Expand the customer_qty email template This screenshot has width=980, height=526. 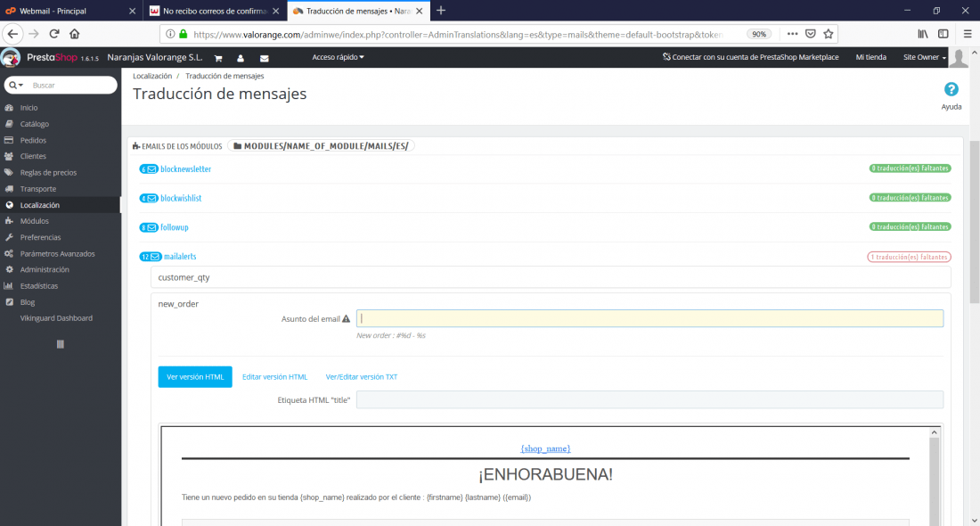[x=551, y=277]
